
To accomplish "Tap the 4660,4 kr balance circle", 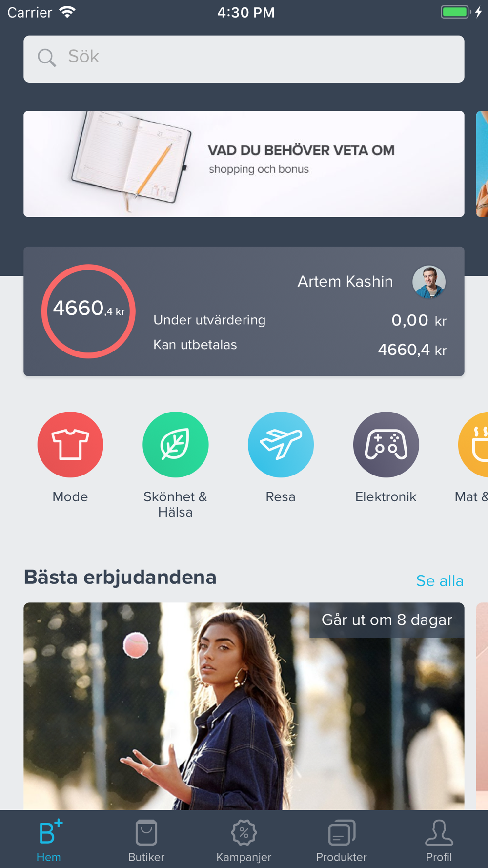I will 88,311.
